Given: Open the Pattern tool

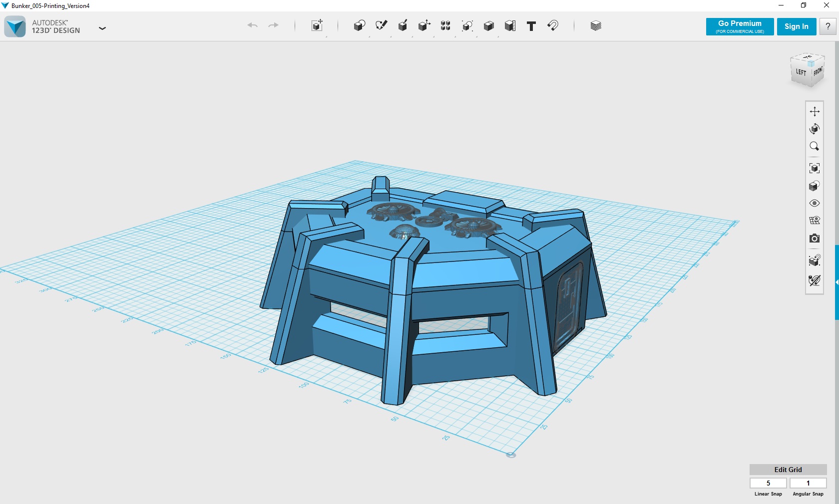Looking at the screenshot, I should tap(445, 26).
